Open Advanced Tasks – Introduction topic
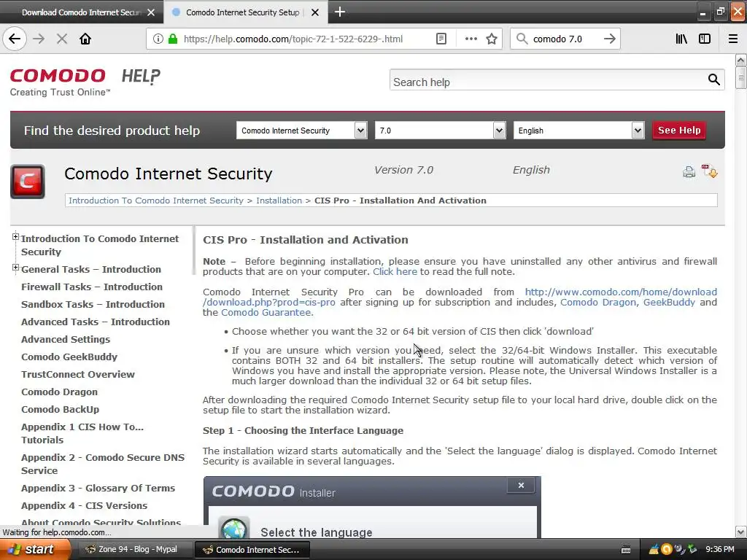 click(96, 322)
